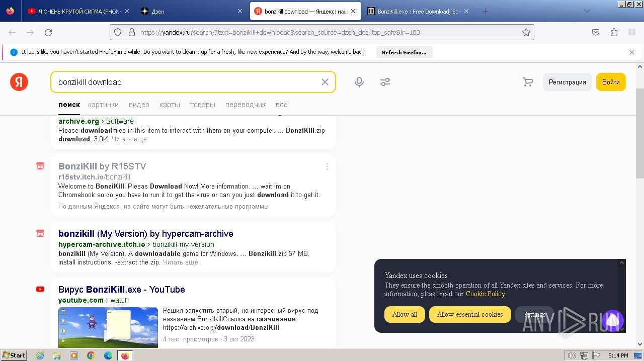Click the 5:14 PM taskbar clock

(618, 355)
